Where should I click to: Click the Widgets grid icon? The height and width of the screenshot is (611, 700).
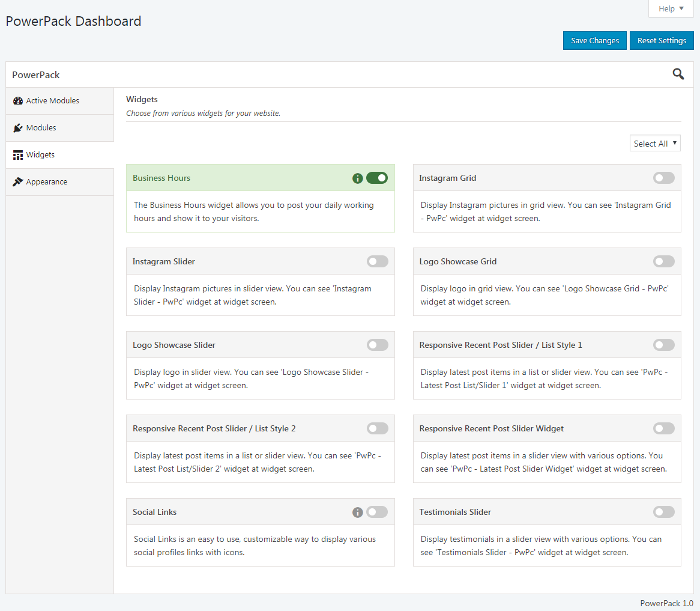click(18, 155)
